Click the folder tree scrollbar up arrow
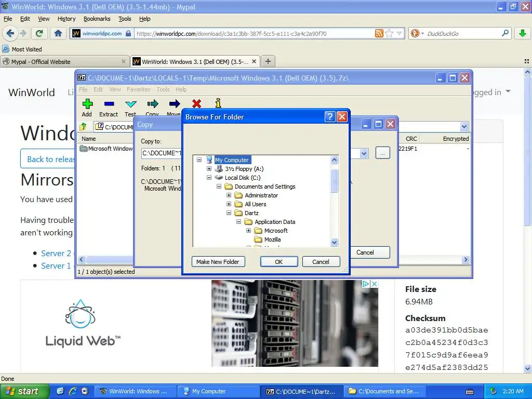532x399 pixels. coord(334,159)
